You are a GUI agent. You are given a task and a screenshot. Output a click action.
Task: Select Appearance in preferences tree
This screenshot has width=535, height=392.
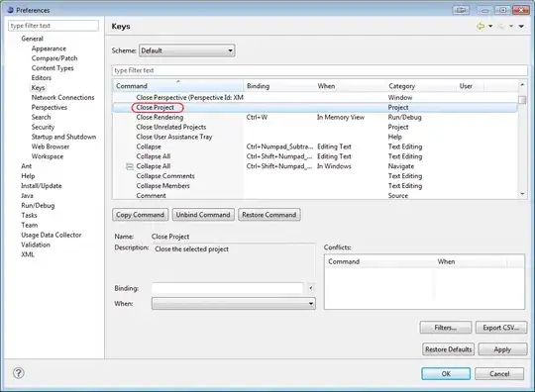(x=49, y=49)
